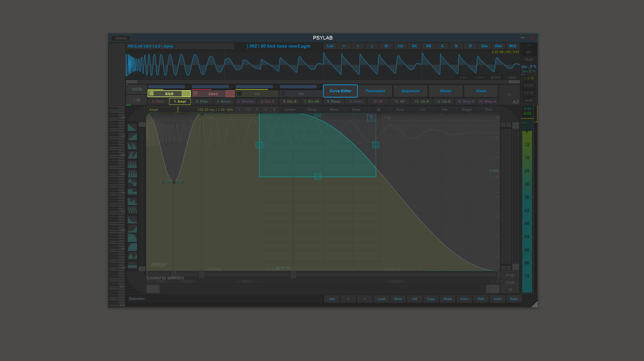Viewport: 644px width, 361px height.
Task: Select the quarter-circle rise curve preset
Action: (x=132, y=247)
